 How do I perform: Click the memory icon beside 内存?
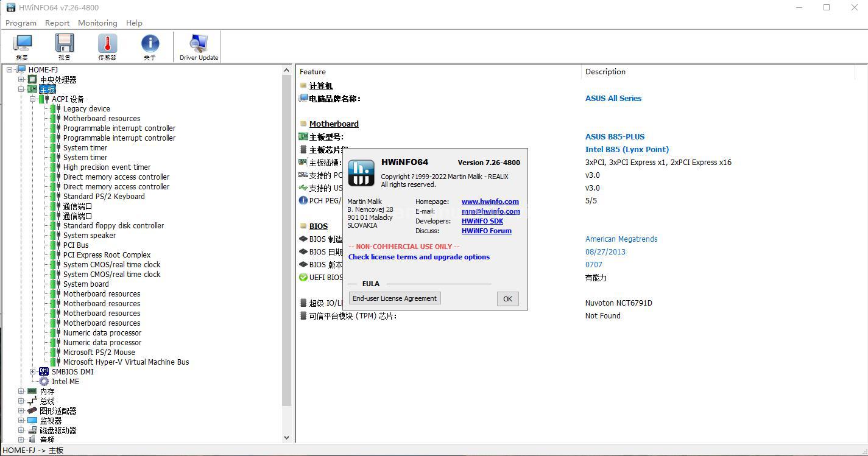tap(32, 391)
